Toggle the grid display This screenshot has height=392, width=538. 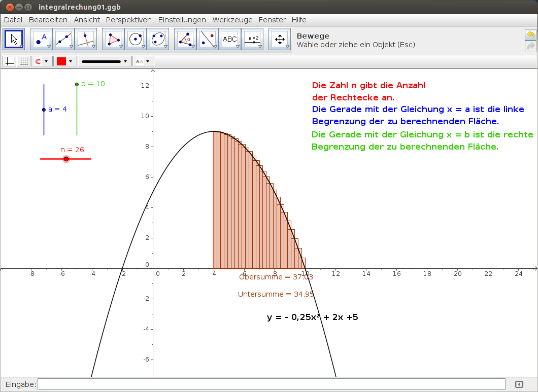tap(23, 61)
